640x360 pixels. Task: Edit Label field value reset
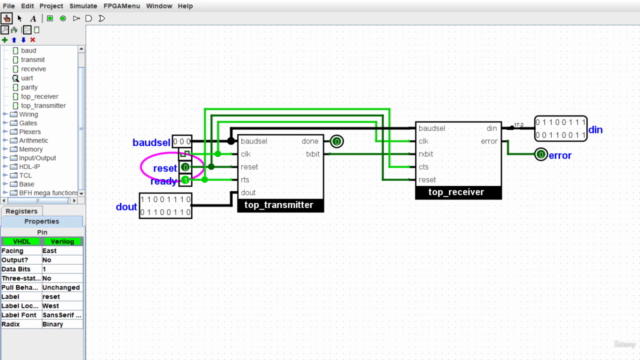pos(62,297)
